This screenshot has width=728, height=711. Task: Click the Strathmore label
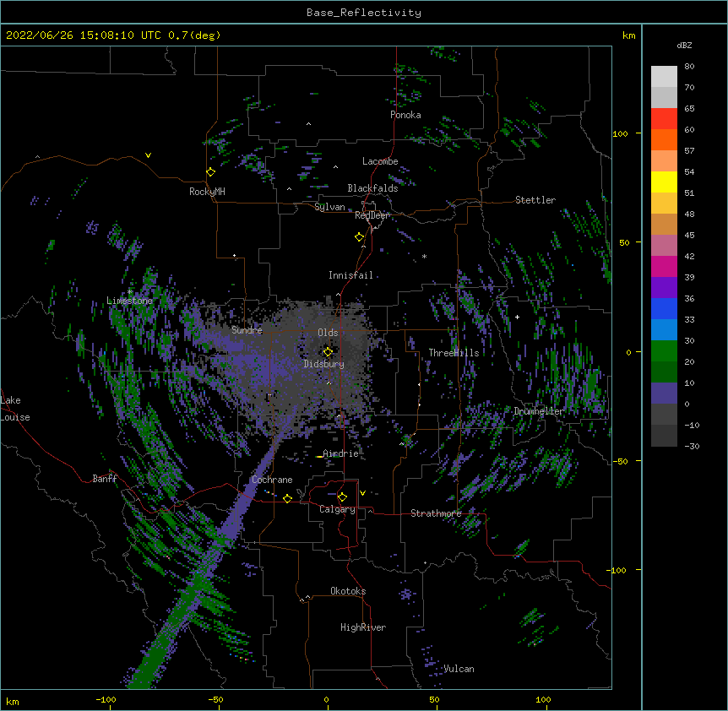click(x=436, y=513)
